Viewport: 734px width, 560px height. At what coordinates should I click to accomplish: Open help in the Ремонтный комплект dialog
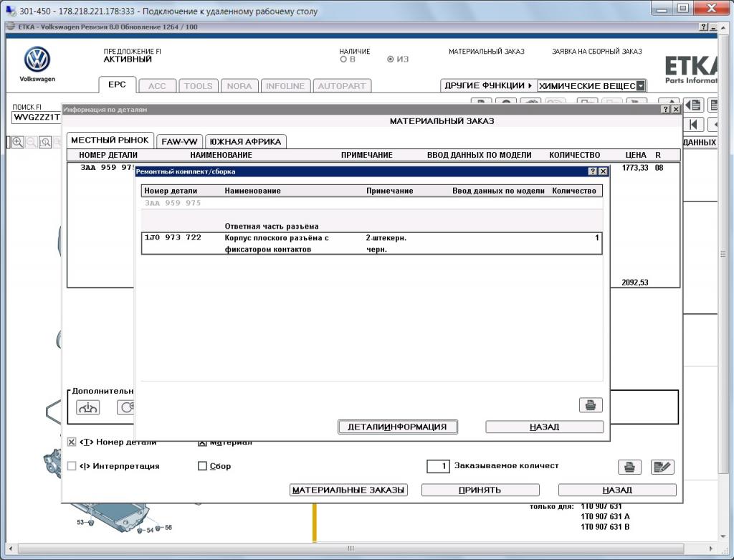click(x=593, y=171)
